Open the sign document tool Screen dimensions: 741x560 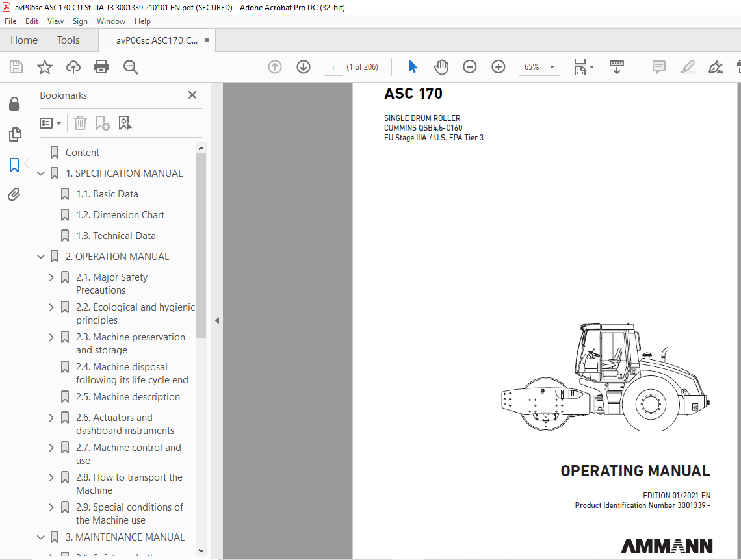[716, 67]
